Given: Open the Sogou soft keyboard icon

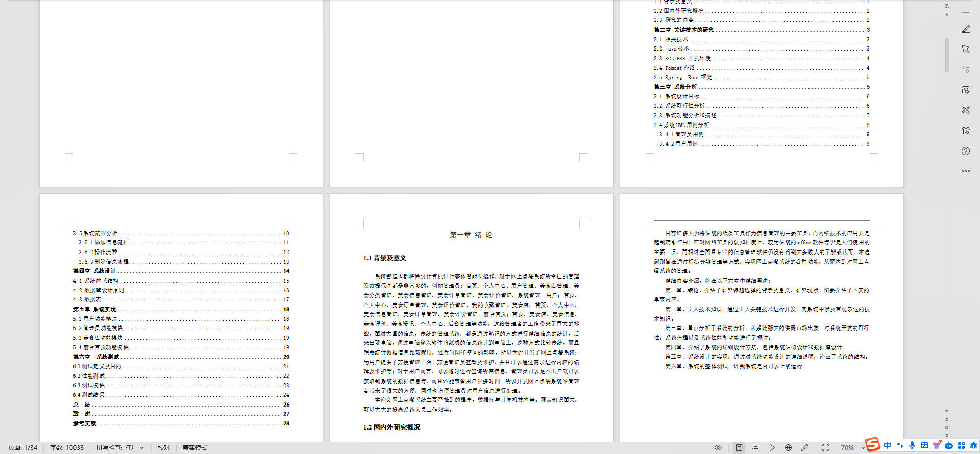Looking at the screenshot, I should tap(924, 445).
